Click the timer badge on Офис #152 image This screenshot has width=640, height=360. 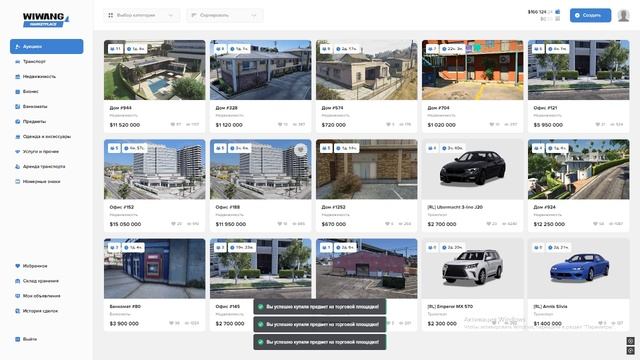pyautogui.click(x=135, y=148)
